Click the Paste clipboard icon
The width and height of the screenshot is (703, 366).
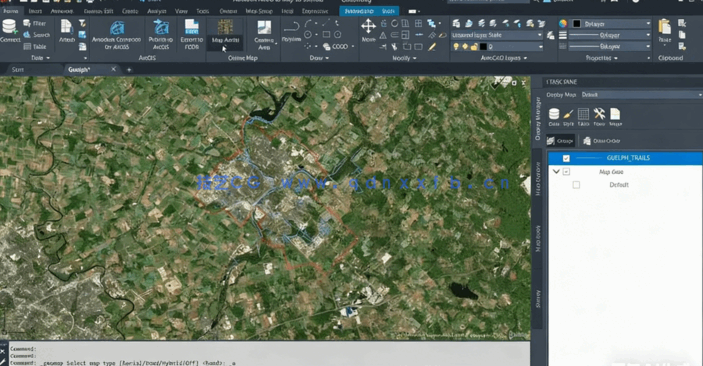pos(664,27)
